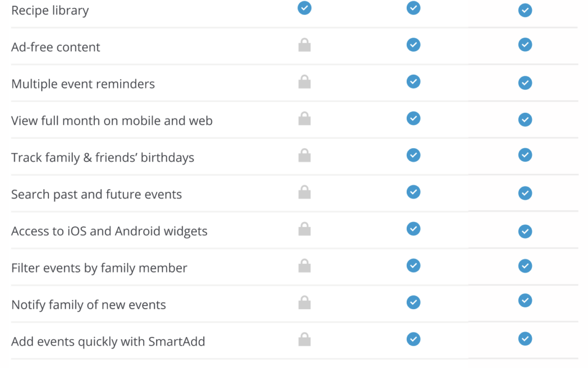Click the "Recipe library" feature label
The height and width of the screenshot is (368, 588).
click(50, 10)
